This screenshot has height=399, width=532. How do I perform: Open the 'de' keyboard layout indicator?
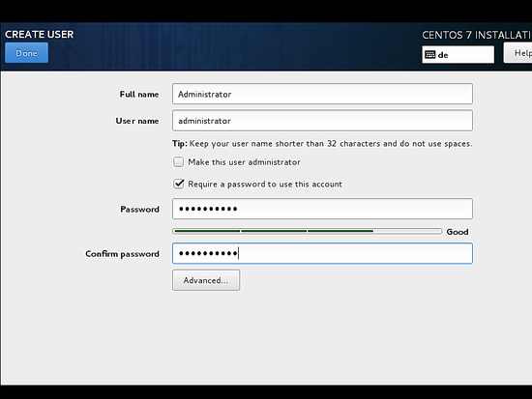pos(458,54)
